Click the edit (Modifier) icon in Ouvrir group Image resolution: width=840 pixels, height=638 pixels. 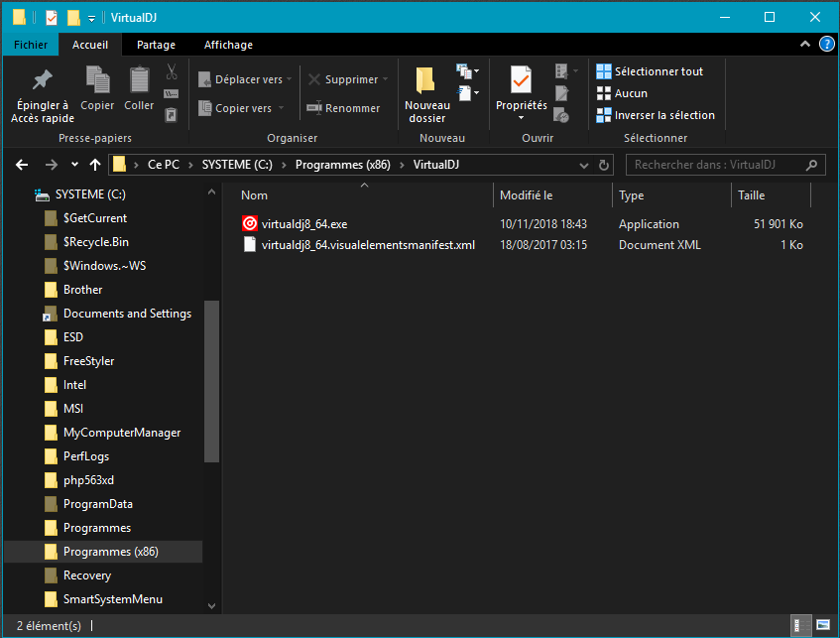click(561, 93)
